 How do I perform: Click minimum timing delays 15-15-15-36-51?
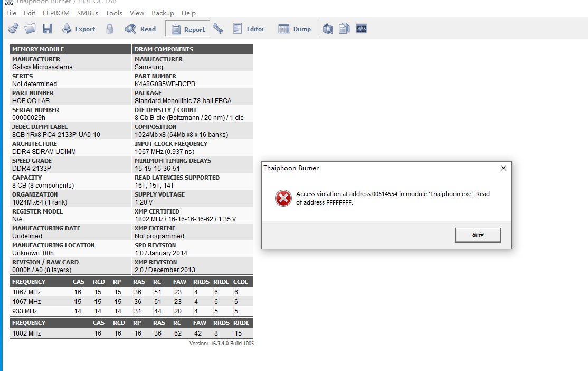click(157, 168)
